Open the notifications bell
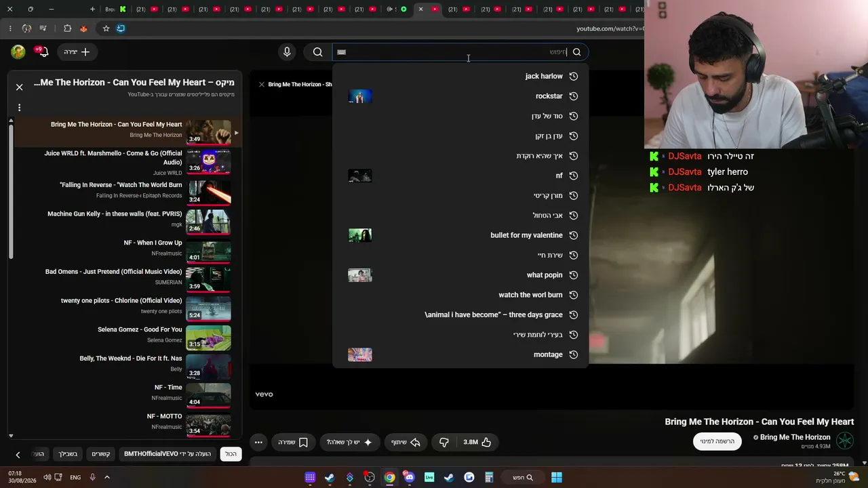Viewport: 868px width, 488px height. [x=44, y=52]
